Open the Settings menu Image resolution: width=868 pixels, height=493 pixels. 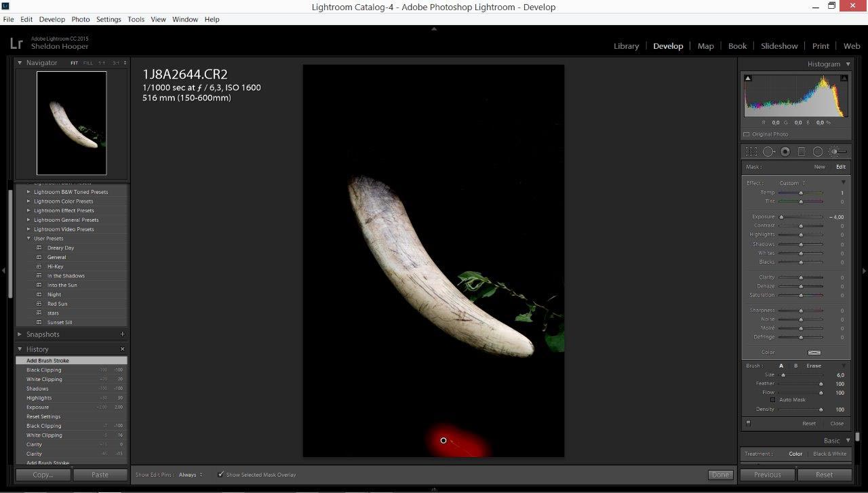click(x=108, y=19)
